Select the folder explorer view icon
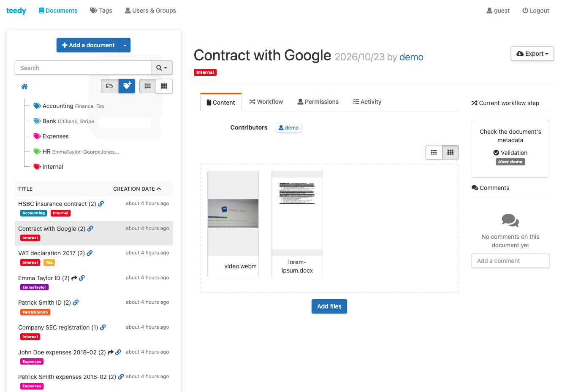The image size is (562, 392). coord(110,86)
